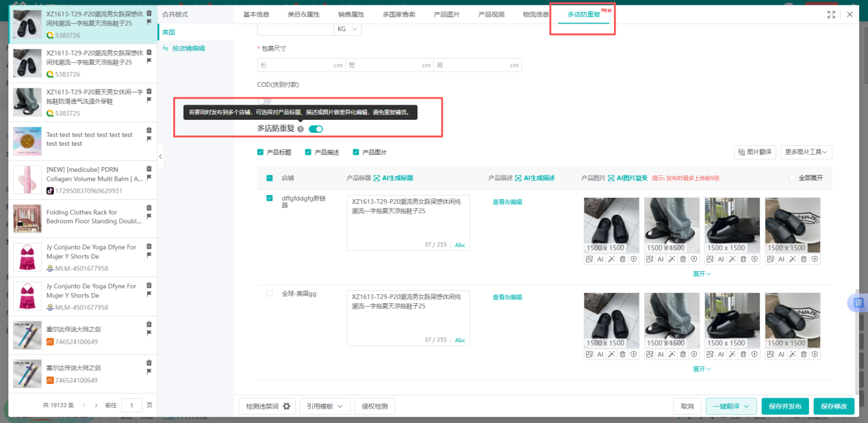
Task: Open fullscreen expand icon at top right
Action: 832,14
